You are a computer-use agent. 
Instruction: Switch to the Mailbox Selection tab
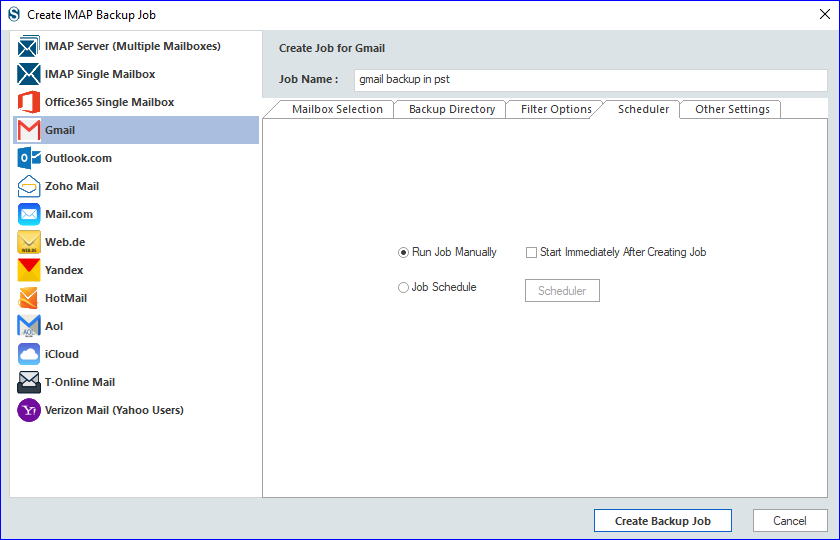[337, 109]
